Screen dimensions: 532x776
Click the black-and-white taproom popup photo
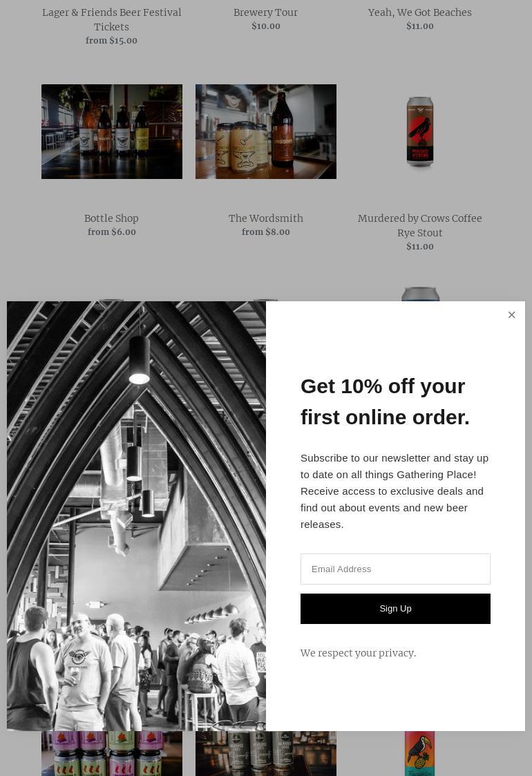point(136,515)
